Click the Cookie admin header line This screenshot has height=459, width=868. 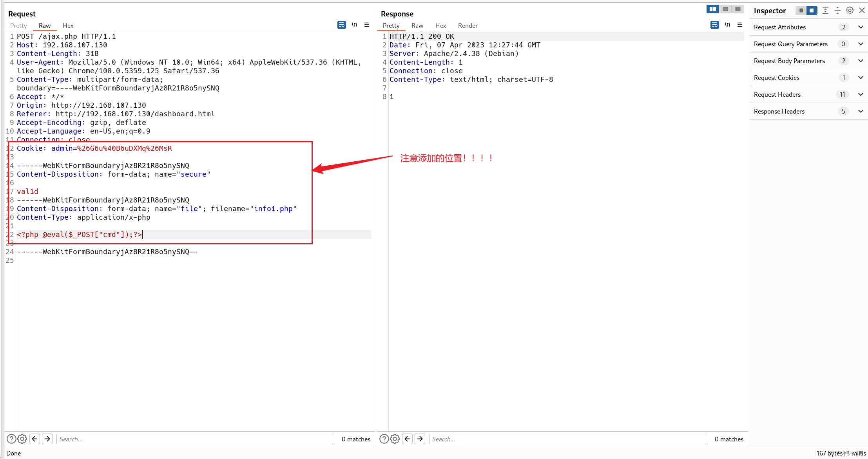click(94, 148)
